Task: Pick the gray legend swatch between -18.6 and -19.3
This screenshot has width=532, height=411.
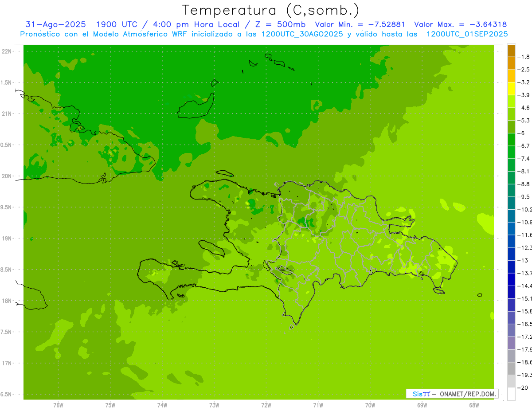Action: click(511, 369)
